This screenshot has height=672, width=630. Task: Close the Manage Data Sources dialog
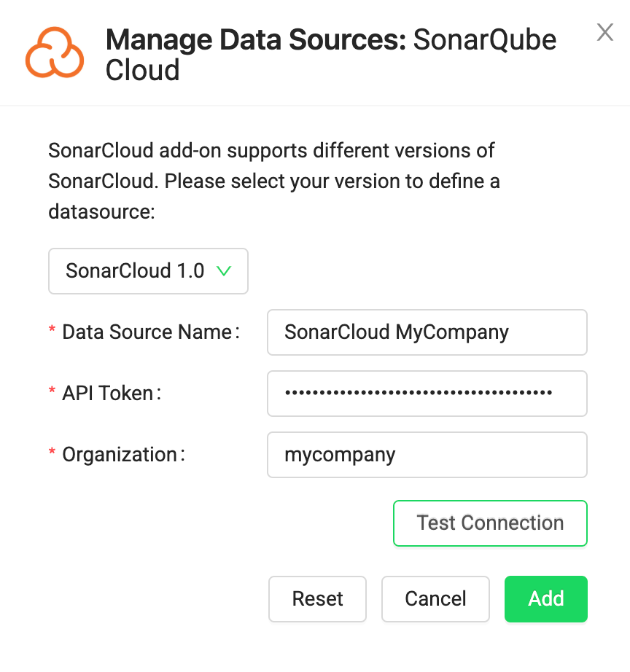[604, 32]
